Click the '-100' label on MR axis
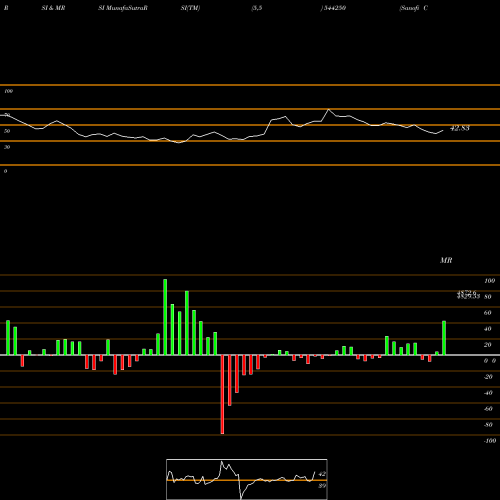Screen dimensions: 500x500 pyautogui.click(x=490, y=441)
